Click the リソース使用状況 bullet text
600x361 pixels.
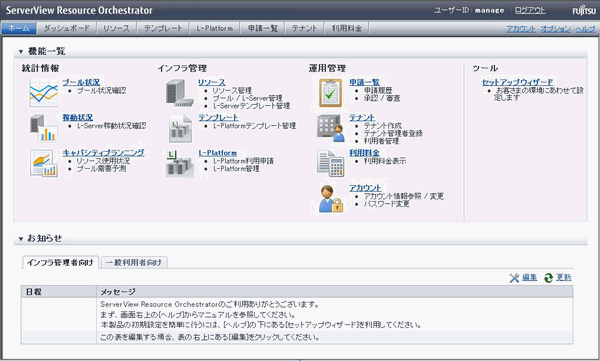click(x=103, y=161)
